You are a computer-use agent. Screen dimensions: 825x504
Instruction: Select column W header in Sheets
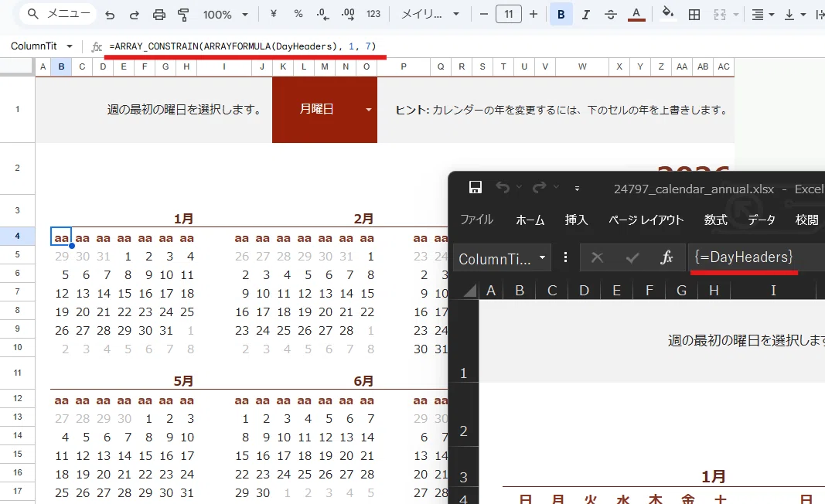582,66
